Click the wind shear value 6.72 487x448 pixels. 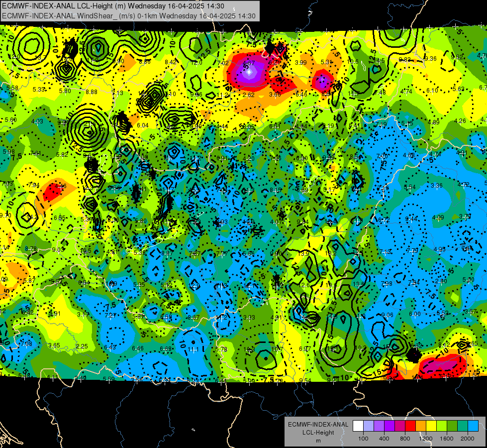(384, 220)
